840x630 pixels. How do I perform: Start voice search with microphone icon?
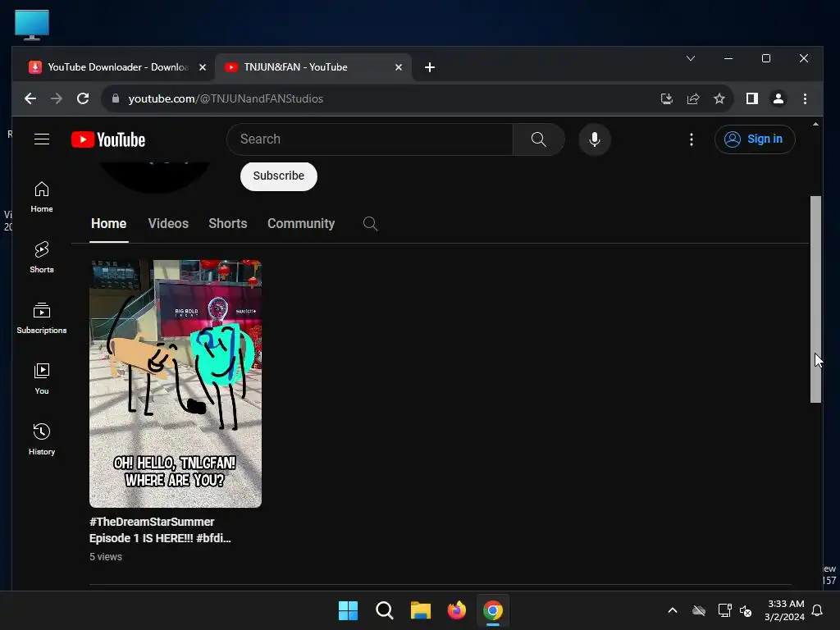pos(594,139)
